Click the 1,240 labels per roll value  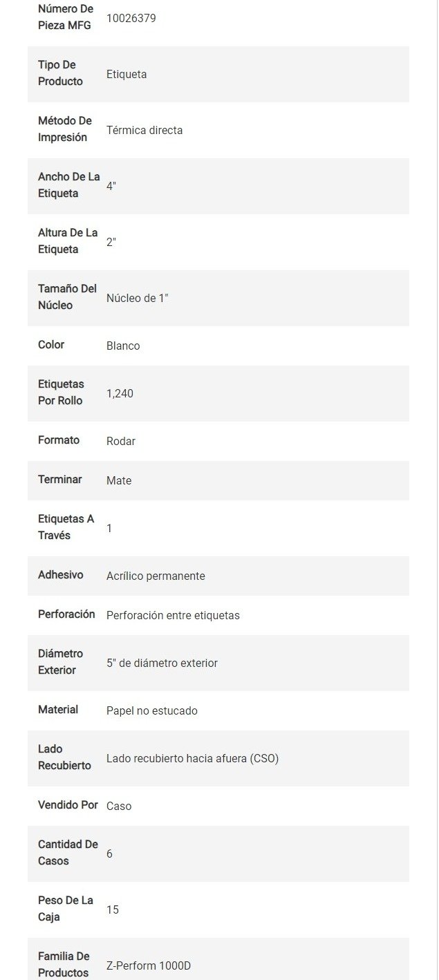point(120,393)
